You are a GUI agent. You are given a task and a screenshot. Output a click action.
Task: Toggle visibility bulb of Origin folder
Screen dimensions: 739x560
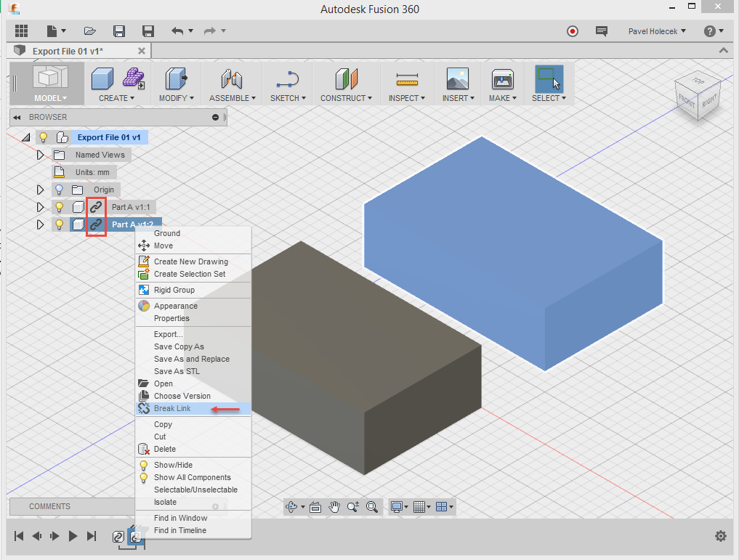click(x=59, y=190)
